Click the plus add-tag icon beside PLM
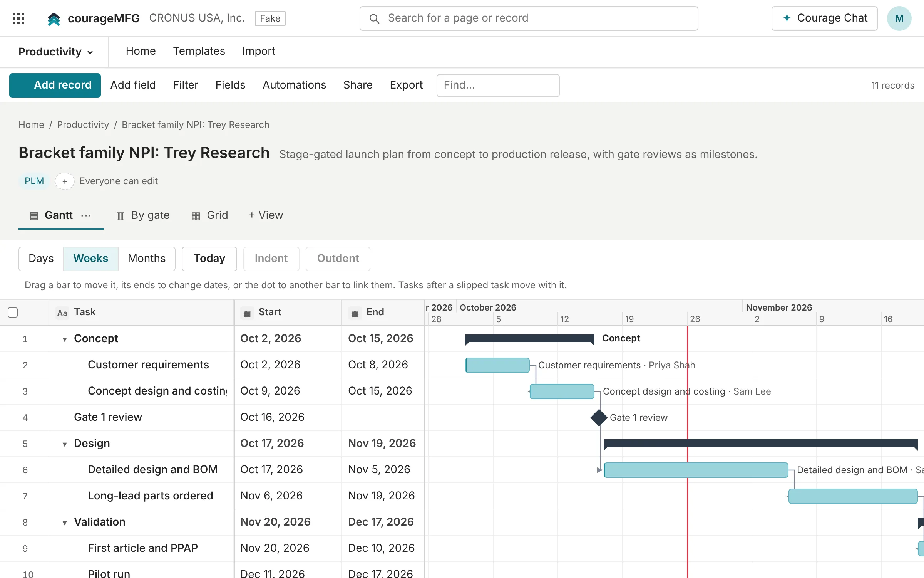 pyautogui.click(x=65, y=181)
